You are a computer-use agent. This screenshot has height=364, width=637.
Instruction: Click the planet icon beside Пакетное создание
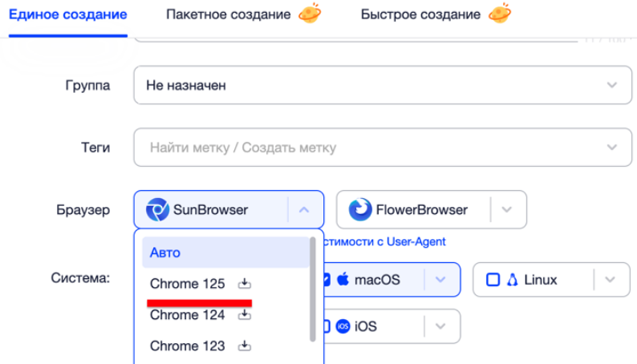310,14
